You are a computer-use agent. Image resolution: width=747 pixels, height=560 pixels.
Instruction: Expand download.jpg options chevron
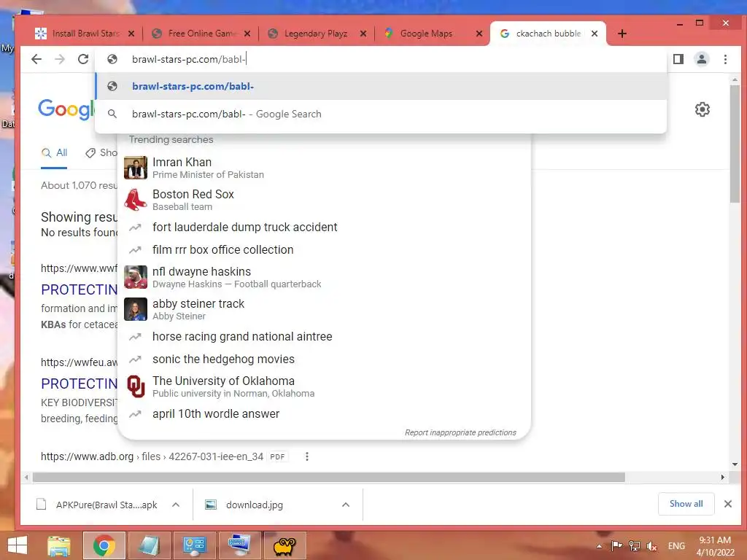[346, 505]
